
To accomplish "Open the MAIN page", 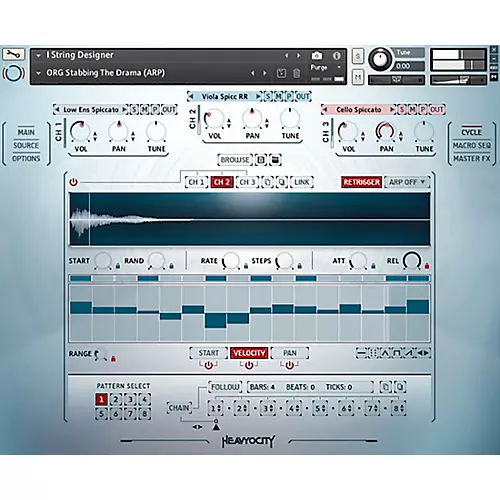I will point(26,132).
